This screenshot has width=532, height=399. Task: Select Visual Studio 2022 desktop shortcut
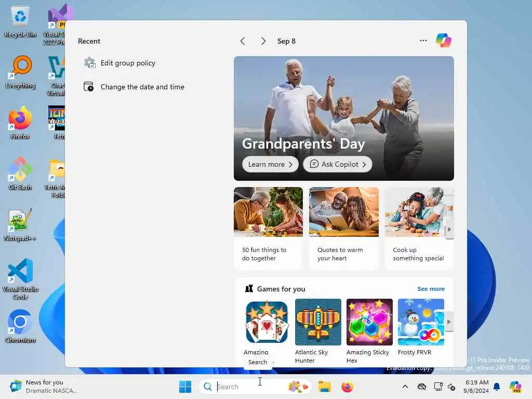(x=55, y=24)
